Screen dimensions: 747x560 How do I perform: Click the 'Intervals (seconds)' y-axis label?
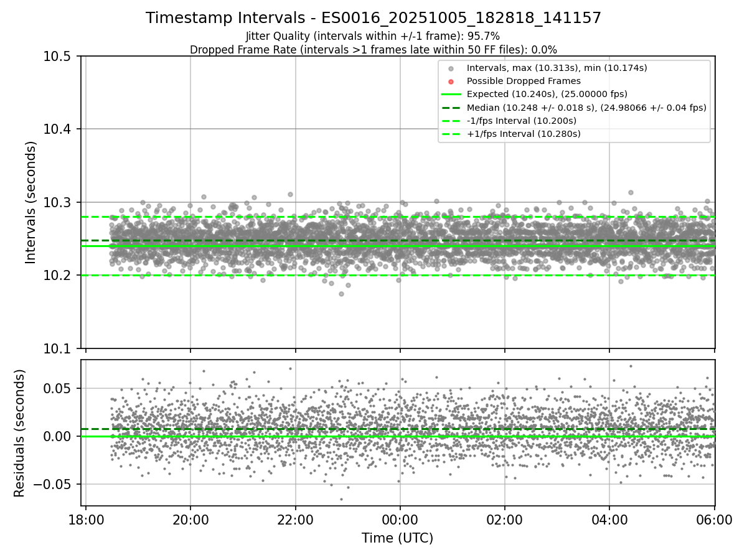pos(31,202)
